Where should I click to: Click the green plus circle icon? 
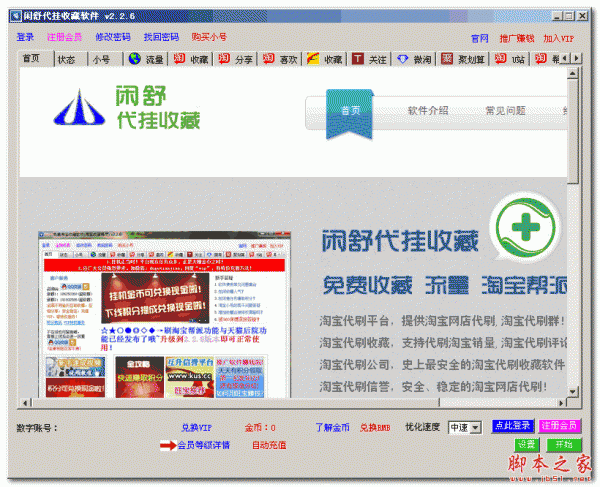click(525, 227)
